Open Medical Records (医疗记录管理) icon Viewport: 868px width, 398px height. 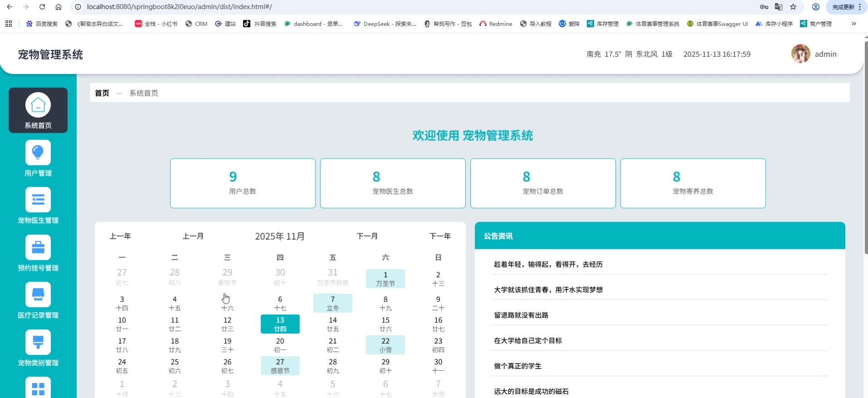[x=38, y=295]
